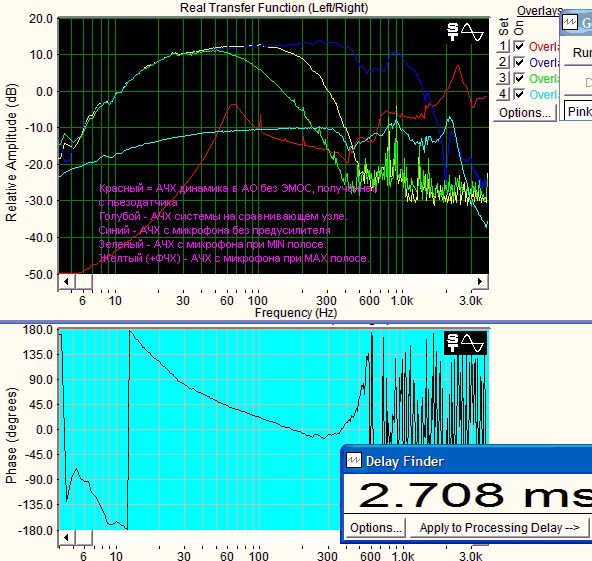Click the 2.708 ms delay readout
Screen dimensions: 592x561
tap(475, 494)
